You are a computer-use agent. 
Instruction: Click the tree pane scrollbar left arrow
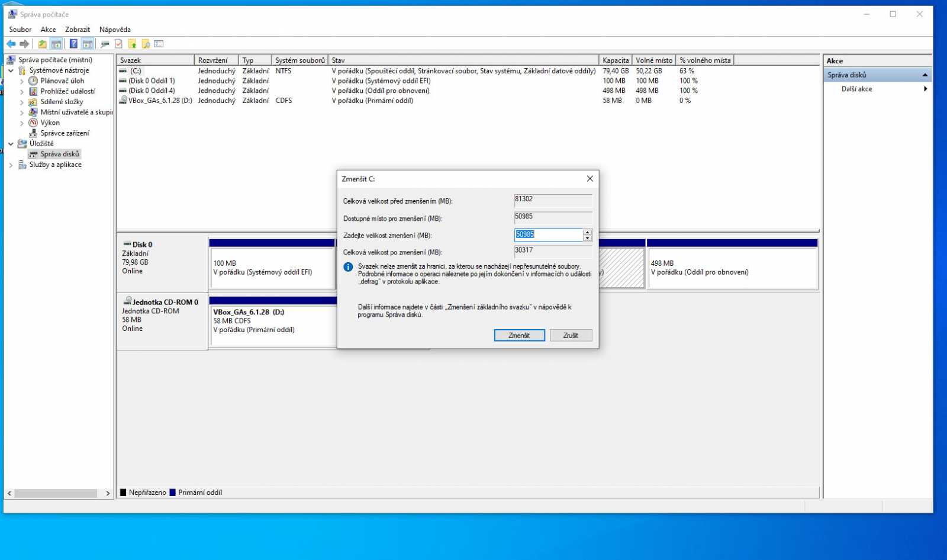(x=9, y=493)
